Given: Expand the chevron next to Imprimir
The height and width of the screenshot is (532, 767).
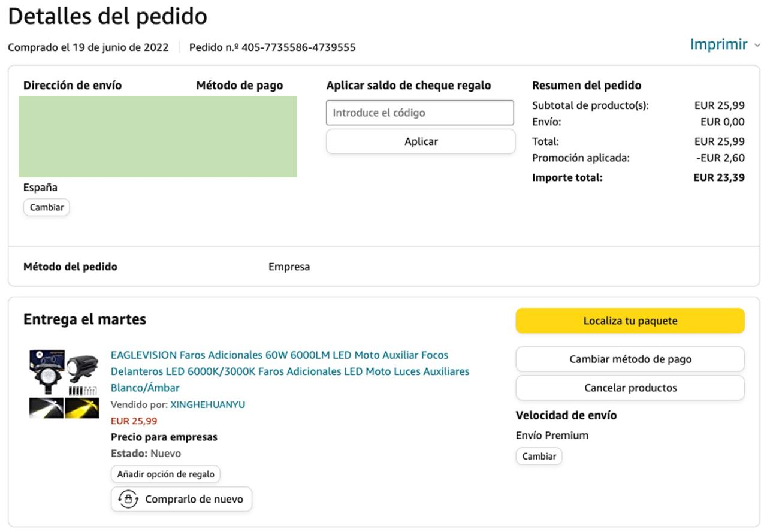Looking at the screenshot, I should (x=757, y=46).
